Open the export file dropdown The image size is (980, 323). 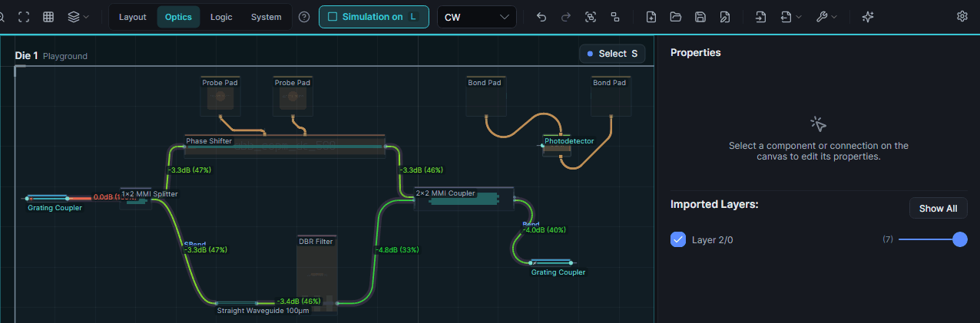(791, 17)
